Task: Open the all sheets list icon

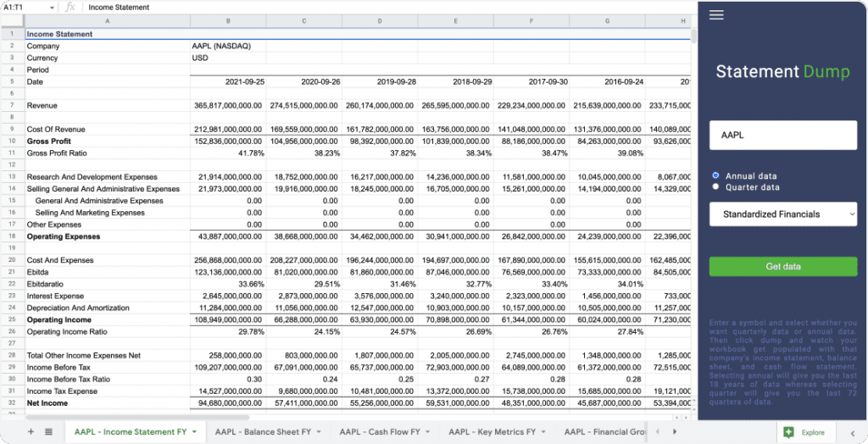Action: click(49, 431)
